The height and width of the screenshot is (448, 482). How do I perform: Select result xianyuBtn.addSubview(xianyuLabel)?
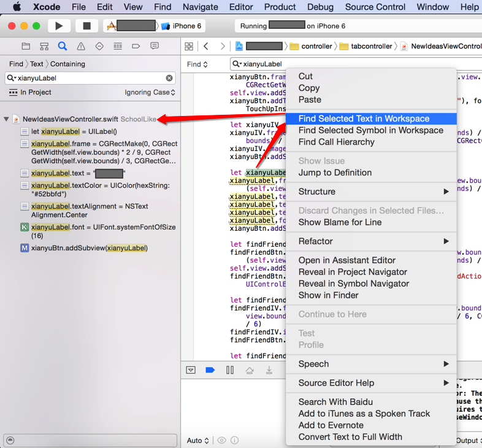(89, 248)
